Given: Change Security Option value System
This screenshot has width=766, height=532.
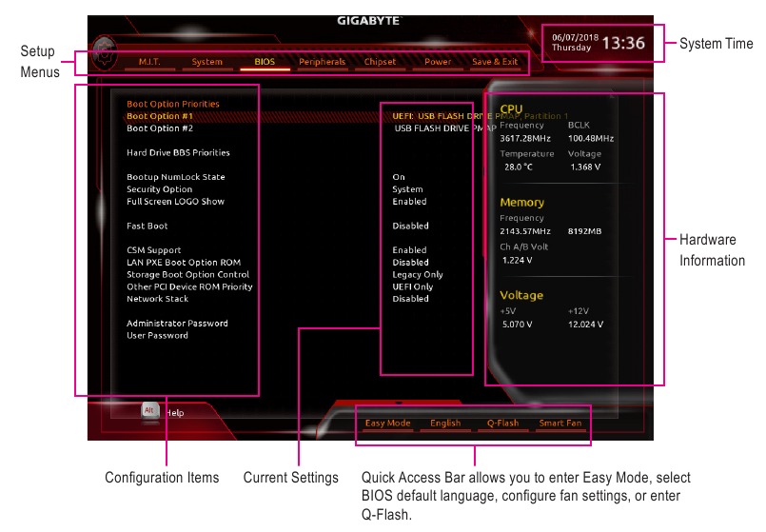Looking at the screenshot, I should point(407,189).
